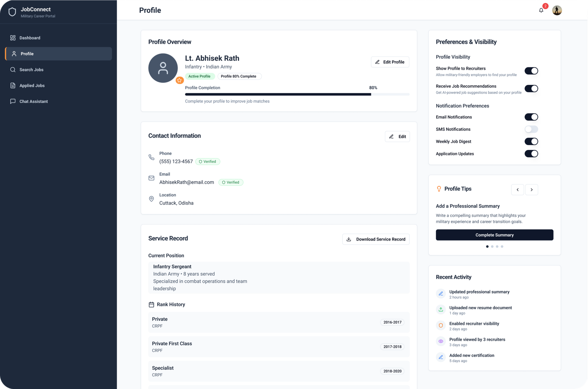Image resolution: width=588 pixels, height=389 pixels.
Task: Disable Show Profile to Recruiters toggle
Action: (531, 71)
